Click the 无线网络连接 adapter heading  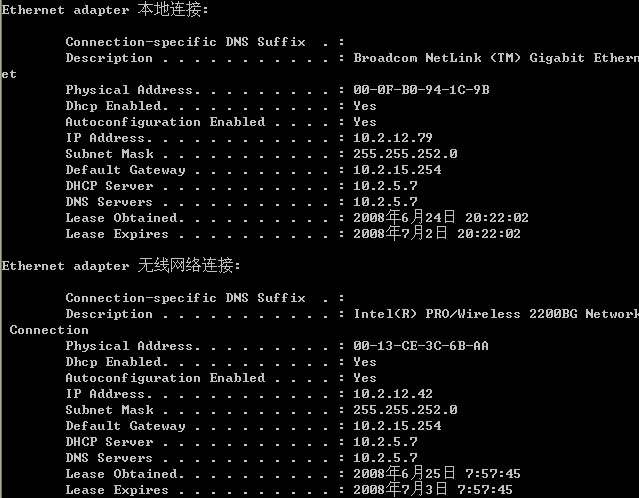click(x=121, y=266)
